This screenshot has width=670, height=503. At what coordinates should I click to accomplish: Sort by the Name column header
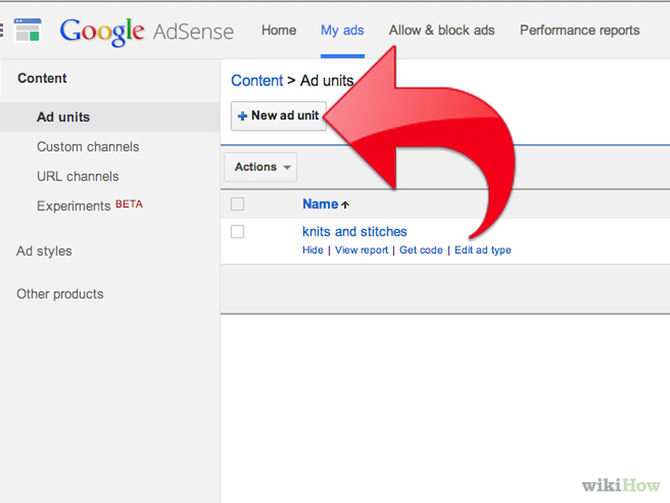(320, 204)
